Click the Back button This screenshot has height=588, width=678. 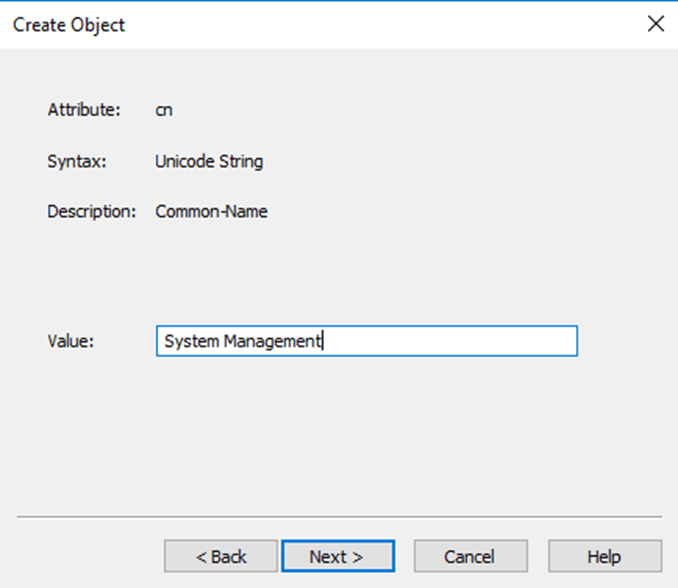click(220, 556)
